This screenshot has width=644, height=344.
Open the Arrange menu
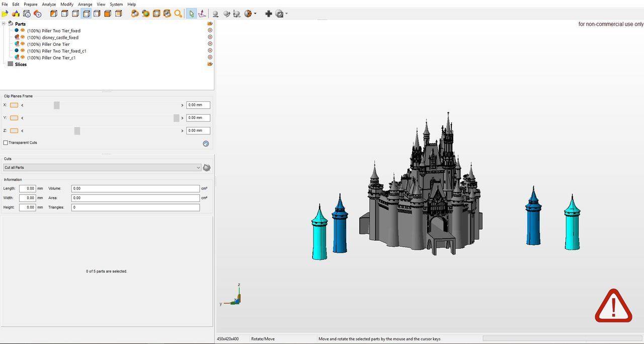click(x=85, y=4)
